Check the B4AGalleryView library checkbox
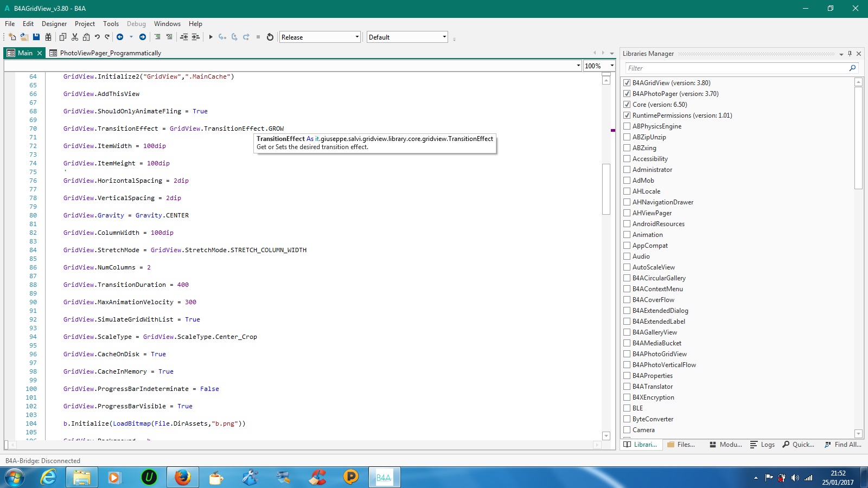The width and height of the screenshot is (868, 488). 627,332
